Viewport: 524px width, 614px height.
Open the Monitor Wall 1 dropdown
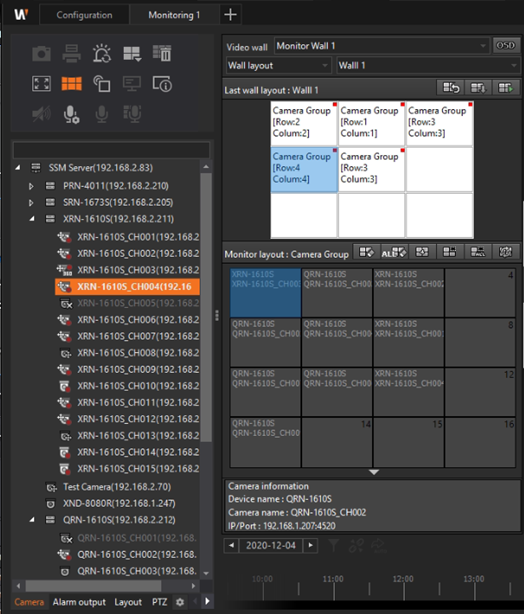(x=382, y=46)
